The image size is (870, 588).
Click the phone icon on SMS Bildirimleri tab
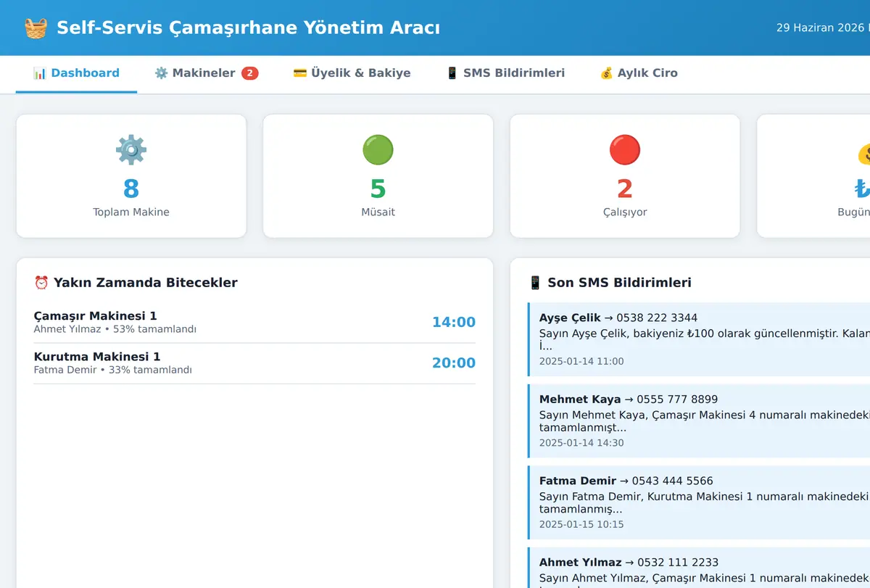[452, 73]
